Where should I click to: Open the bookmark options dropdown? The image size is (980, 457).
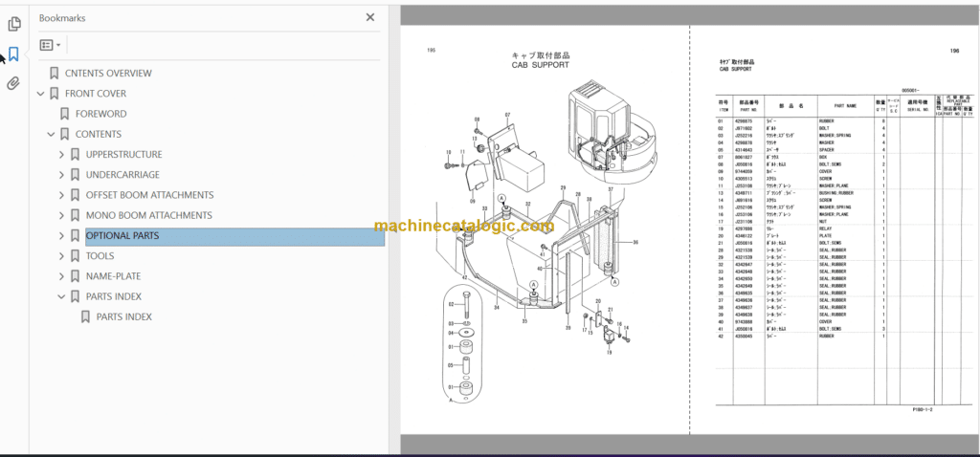click(x=50, y=45)
